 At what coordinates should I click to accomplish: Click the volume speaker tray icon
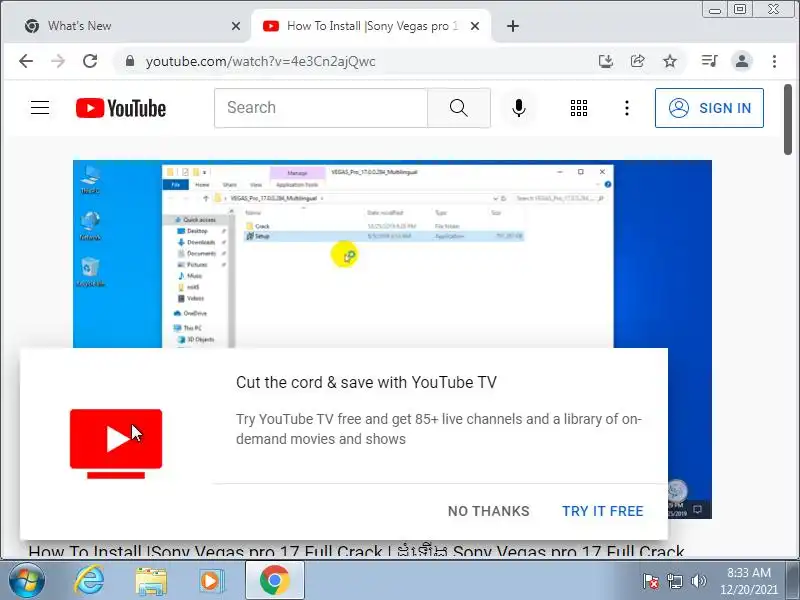click(x=698, y=581)
